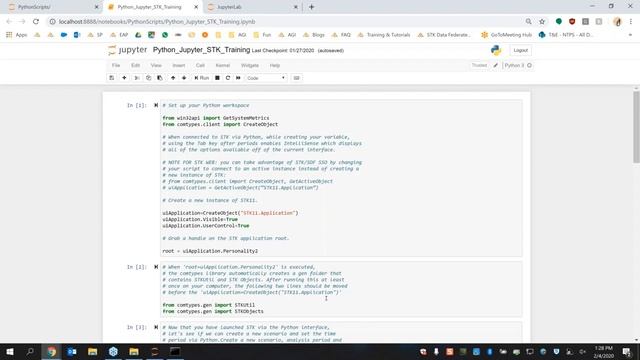Click the notebook vertical scrollbar thumb
The height and width of the screenshot is (360, 640).
pyautogui.click(x=636, y=127)
